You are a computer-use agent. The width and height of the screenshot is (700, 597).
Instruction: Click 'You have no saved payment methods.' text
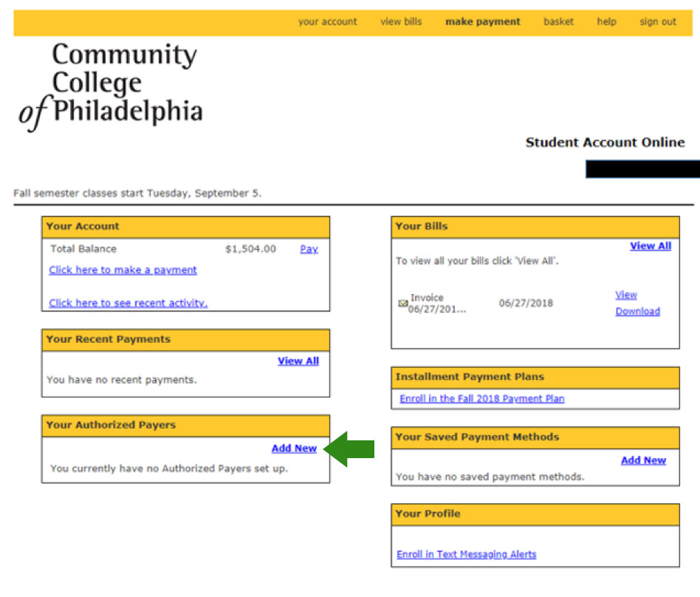point(490,477)
